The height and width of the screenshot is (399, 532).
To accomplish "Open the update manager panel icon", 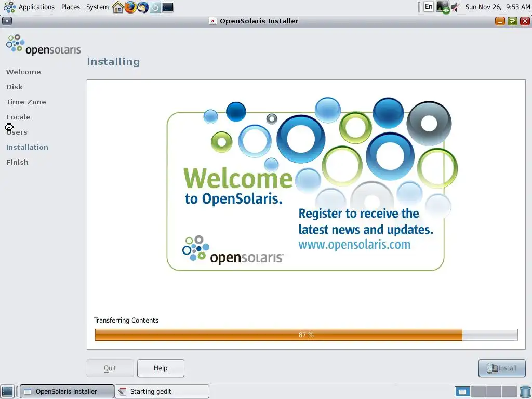I will (155, 7).
